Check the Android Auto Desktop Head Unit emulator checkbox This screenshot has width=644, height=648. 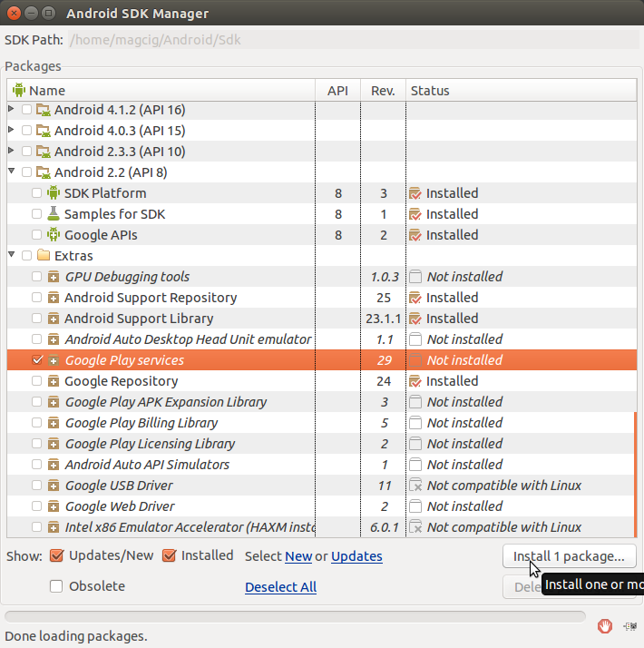pyautogui.click(x=37, y=339)
